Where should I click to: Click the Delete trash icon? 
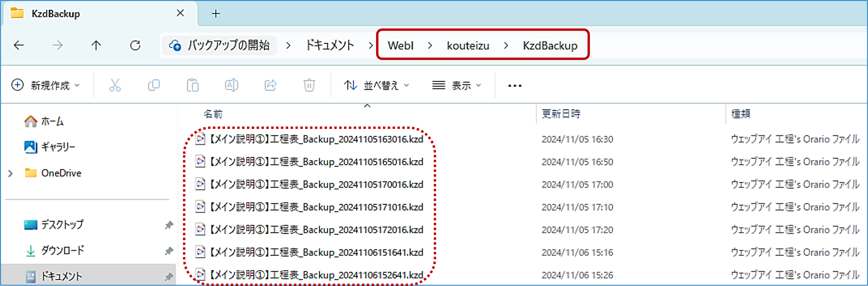[309, 85]
